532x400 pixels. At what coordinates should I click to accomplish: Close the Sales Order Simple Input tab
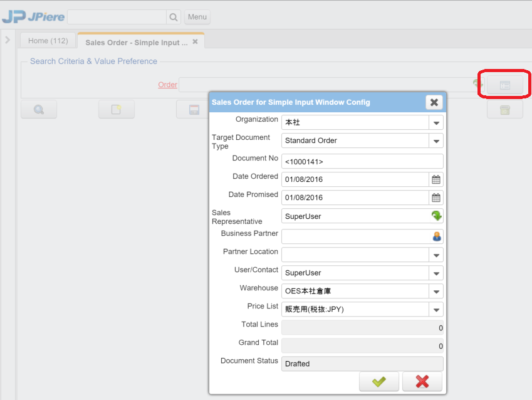(x=195, y=41)
